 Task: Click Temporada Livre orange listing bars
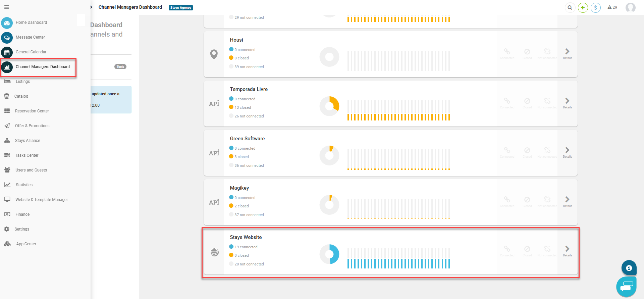click(x=398, y=117)
